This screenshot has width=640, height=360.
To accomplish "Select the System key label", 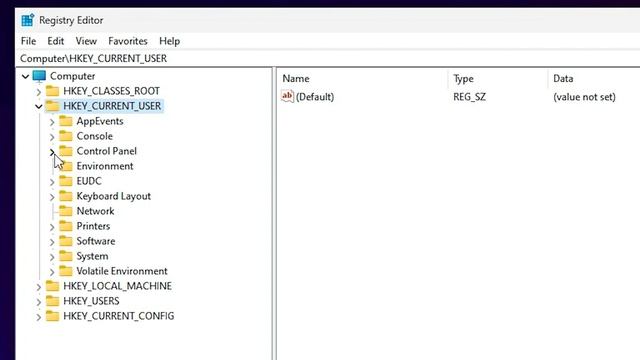I will click(93, 256).
